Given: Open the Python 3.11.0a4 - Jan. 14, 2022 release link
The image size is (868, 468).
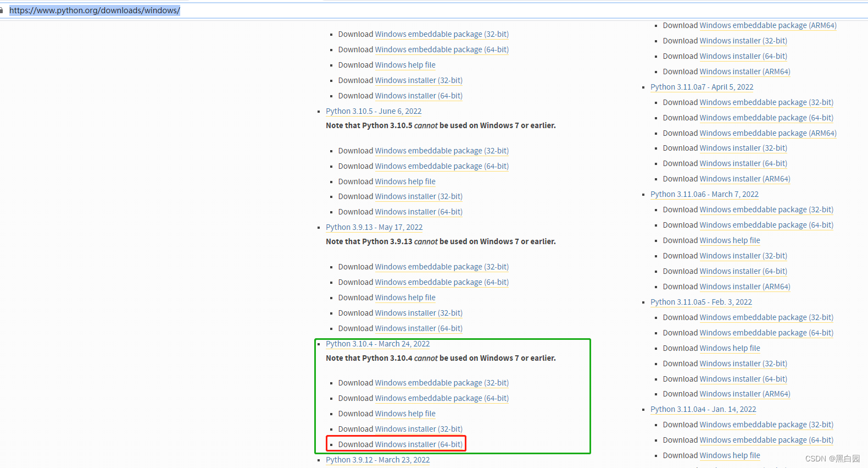Looking at the screenshot, I should click(x=703, y=409).
